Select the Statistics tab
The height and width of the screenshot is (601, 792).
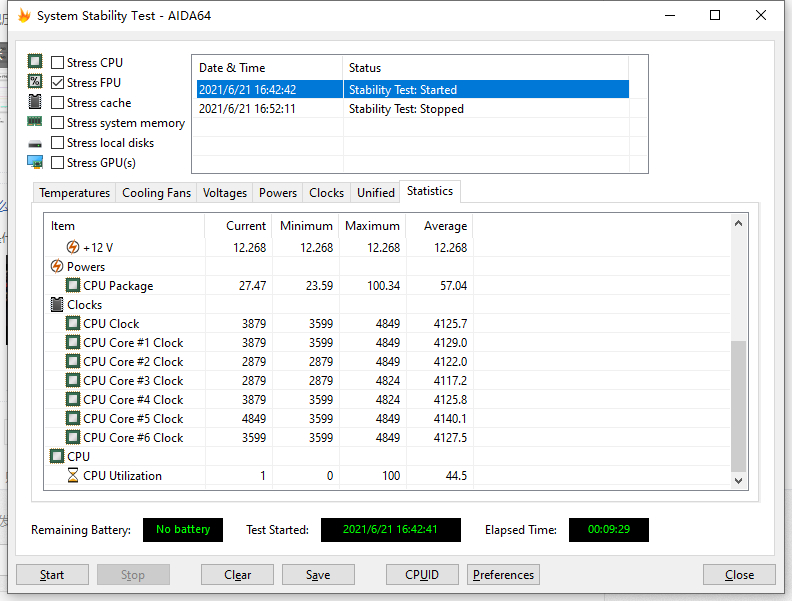(x=430, y=191)
